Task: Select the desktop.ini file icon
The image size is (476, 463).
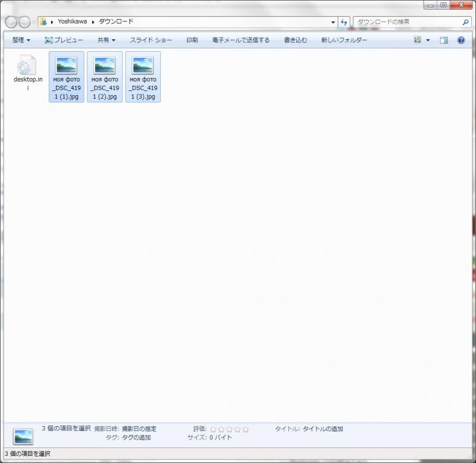Action: [x=27, y=65]
